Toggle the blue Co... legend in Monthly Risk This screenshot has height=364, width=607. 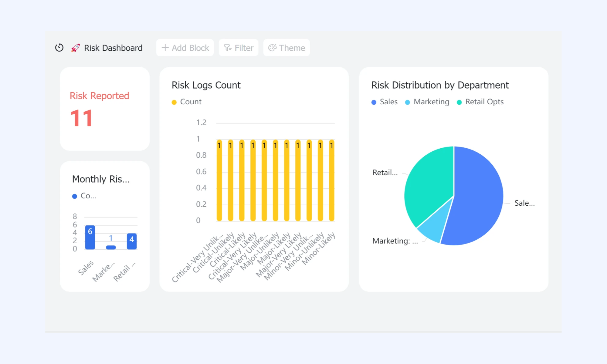tap(84, 196)
